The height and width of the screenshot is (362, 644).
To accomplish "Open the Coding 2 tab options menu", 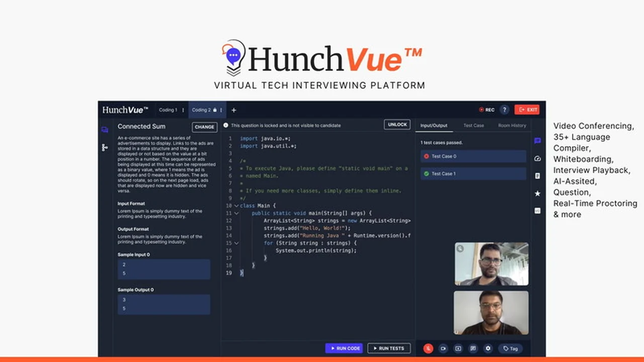I will [221, 110].
